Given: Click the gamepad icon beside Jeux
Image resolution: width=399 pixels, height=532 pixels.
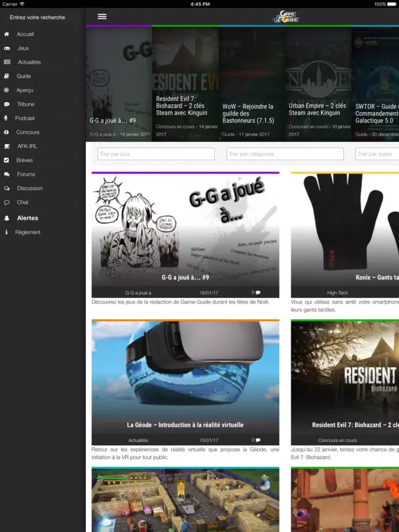Looking at the screenshot, I should click(7, 48).
